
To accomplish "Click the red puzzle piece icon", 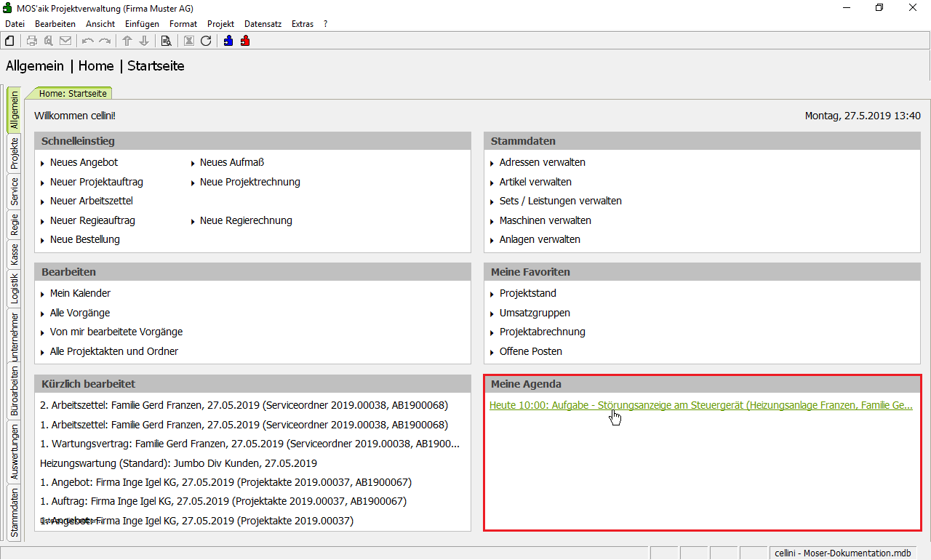I will tap(245, 41).
